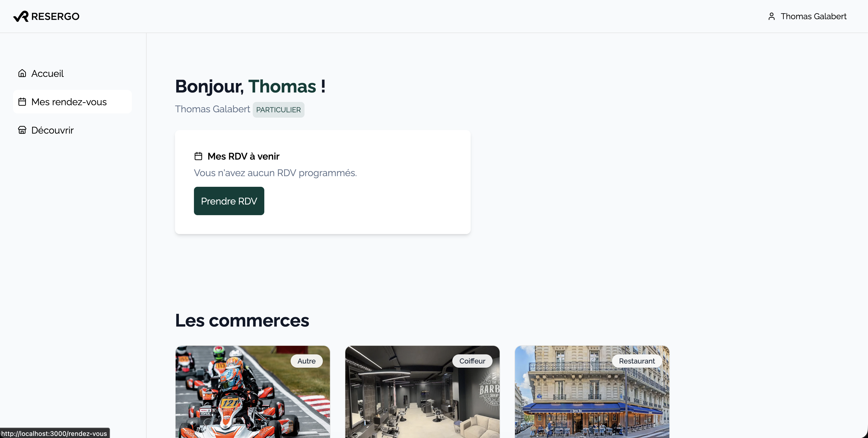
Task: Open the Accueil sidebar item
Action: pos(47,74)
